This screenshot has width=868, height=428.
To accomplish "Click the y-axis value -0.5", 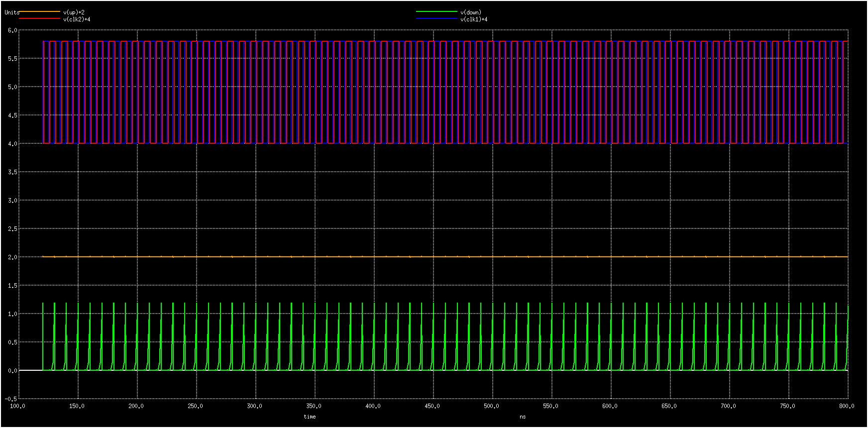I will [11, 399].
